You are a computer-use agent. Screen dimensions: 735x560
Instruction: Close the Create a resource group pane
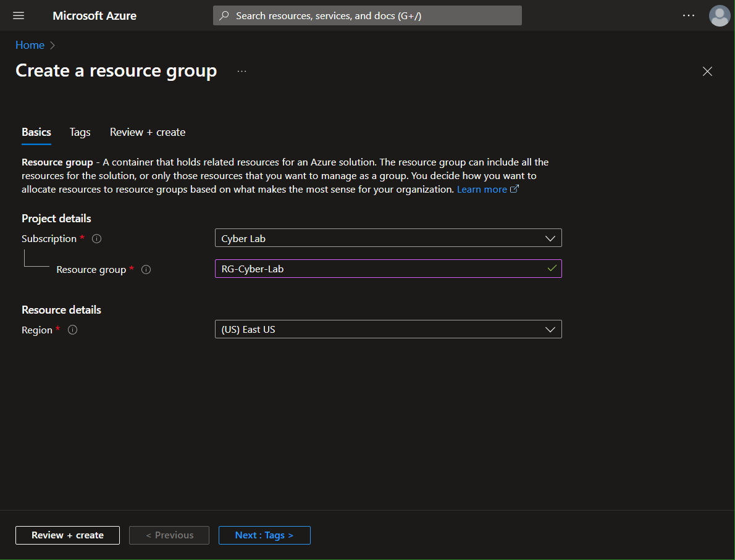click(707, 71)
